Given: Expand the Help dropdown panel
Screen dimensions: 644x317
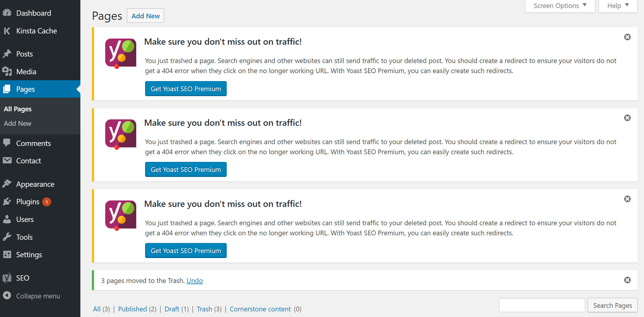Looking at the screenshot, I should [618, 6].
